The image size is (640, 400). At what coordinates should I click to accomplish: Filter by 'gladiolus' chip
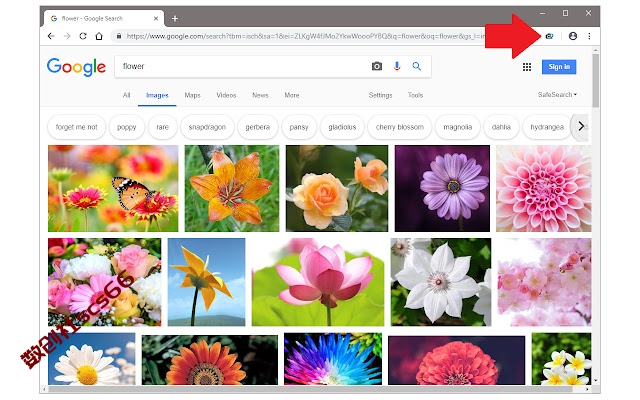click(x=342, y=127)
